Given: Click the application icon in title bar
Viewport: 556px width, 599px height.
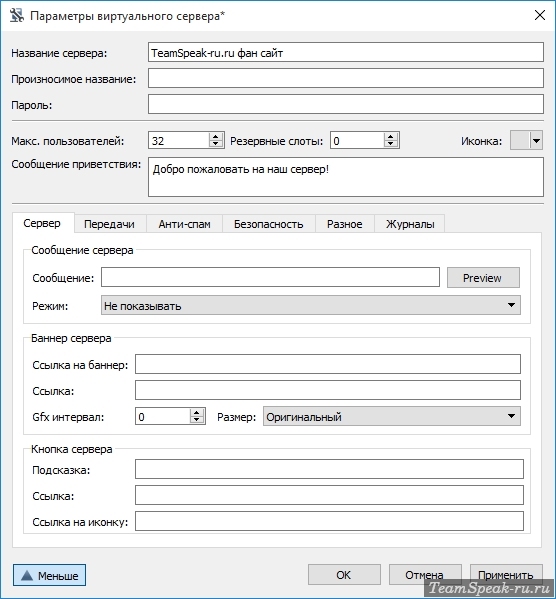Looking at the screenshot, I should (17, 16).
